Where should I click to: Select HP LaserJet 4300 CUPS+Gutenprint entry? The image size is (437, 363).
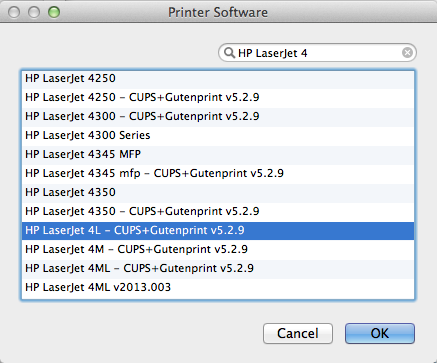tap(218, 116)
